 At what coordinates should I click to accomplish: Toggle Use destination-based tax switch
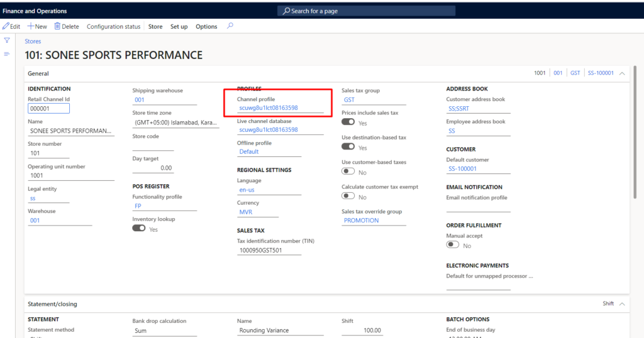click(x=348, y=146)
